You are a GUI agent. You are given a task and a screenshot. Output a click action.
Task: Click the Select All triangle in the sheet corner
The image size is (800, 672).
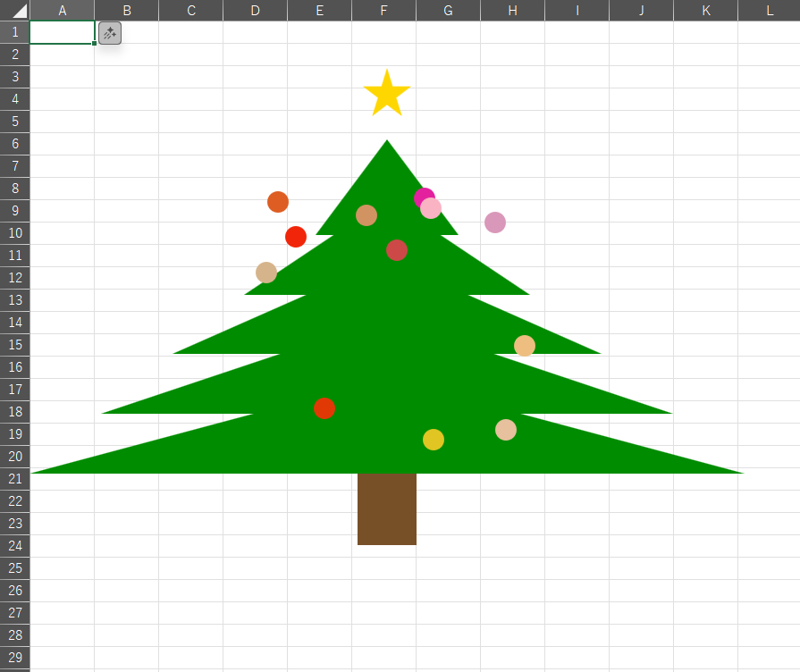15,11
